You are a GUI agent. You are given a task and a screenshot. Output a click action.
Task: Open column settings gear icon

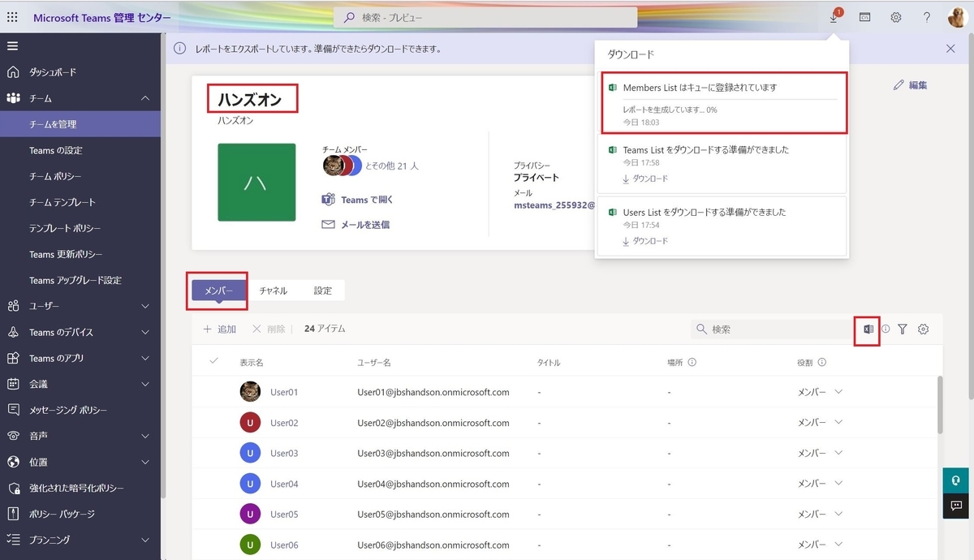coord(923,329)
